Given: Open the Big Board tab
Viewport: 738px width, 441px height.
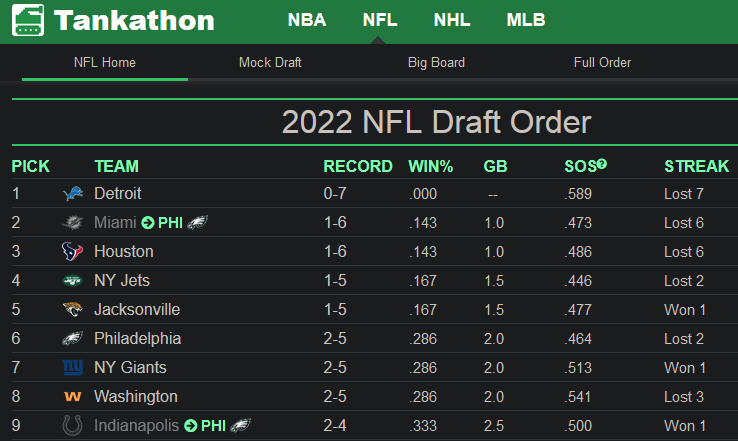Looking at the screenshot, I should [x=436, y=62].
